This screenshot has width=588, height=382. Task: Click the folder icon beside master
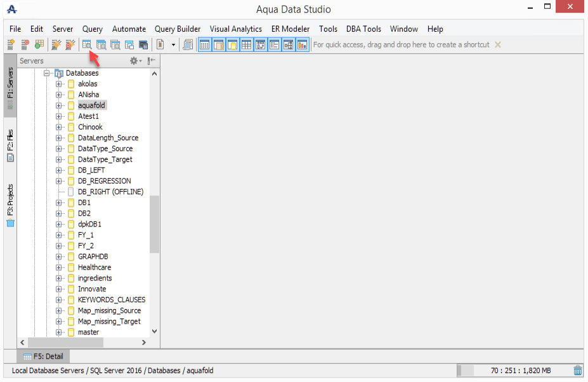[x=71, y=332]
